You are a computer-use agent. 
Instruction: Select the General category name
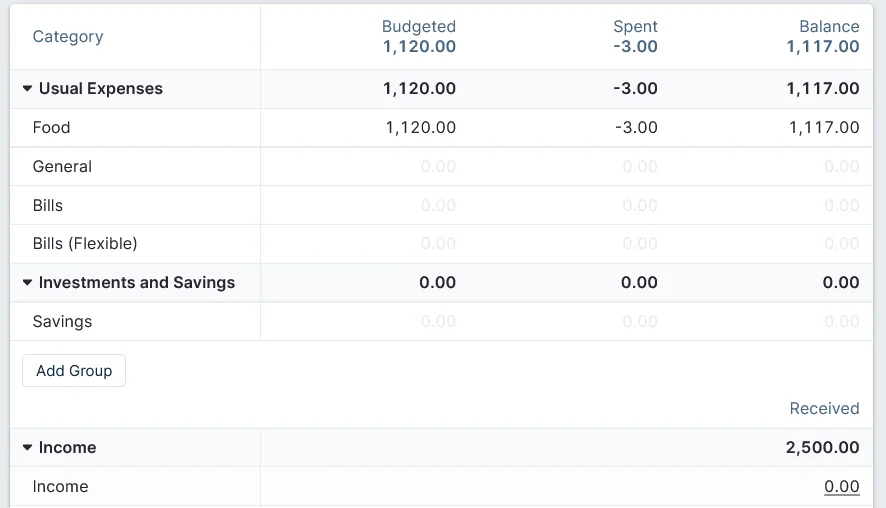click(x=62, y=167)
